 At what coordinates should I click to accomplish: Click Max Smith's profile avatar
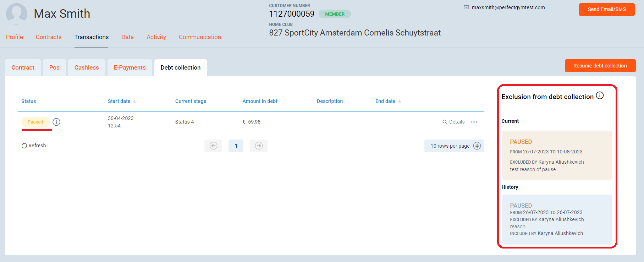(17, 14)
